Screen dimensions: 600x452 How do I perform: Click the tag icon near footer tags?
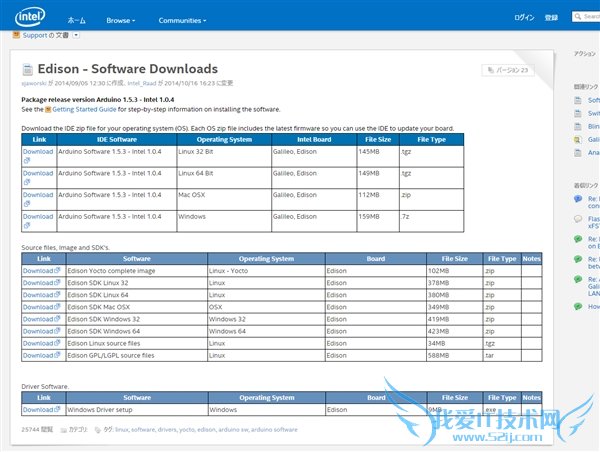point(99,429)
